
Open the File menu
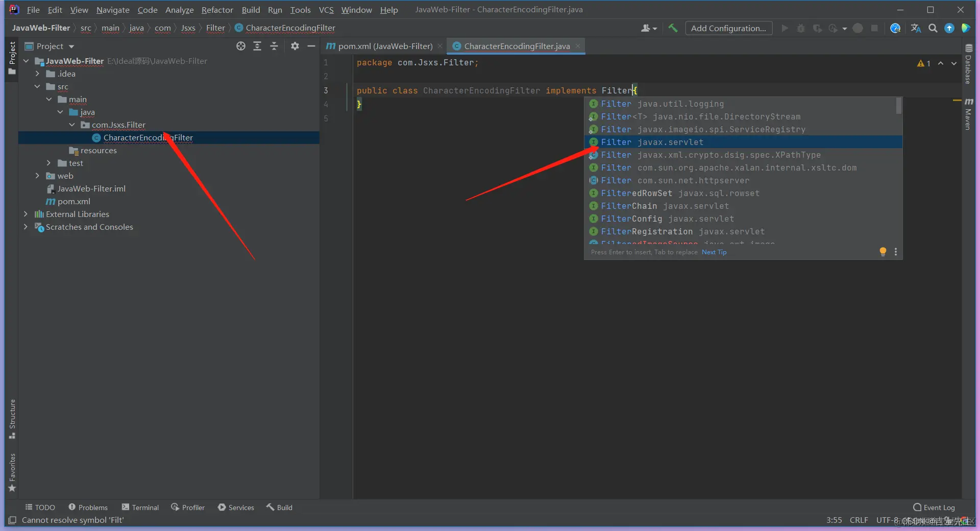tap(33, 10)
